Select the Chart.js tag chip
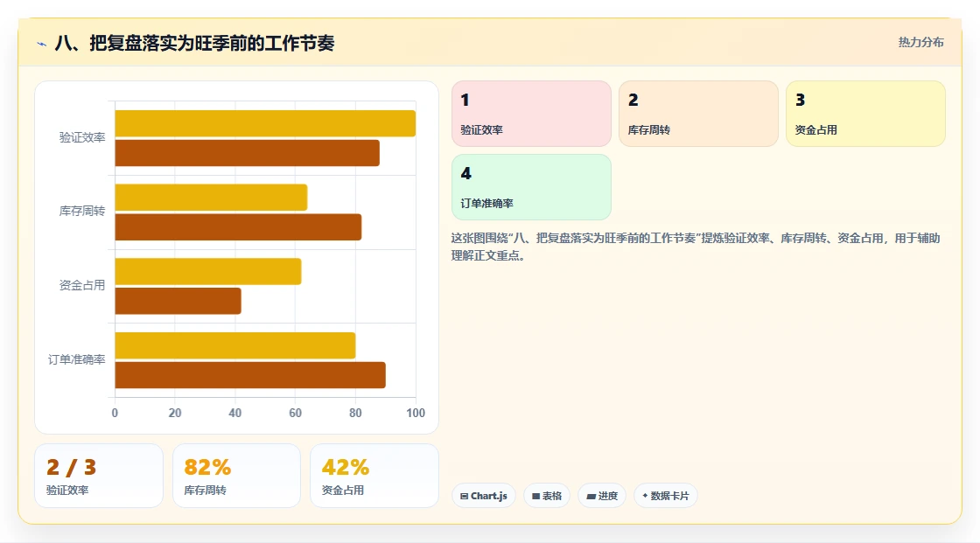The image size is (980, 543). tap(484, 496)
